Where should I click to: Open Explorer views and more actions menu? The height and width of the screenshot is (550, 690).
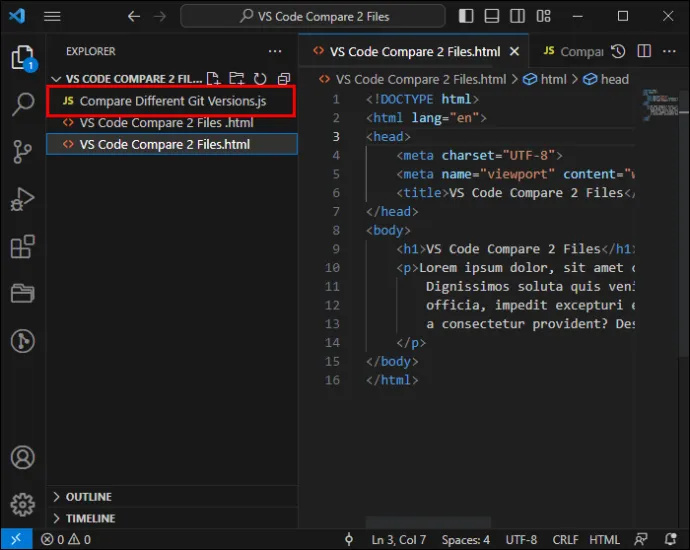click(275, 51)
